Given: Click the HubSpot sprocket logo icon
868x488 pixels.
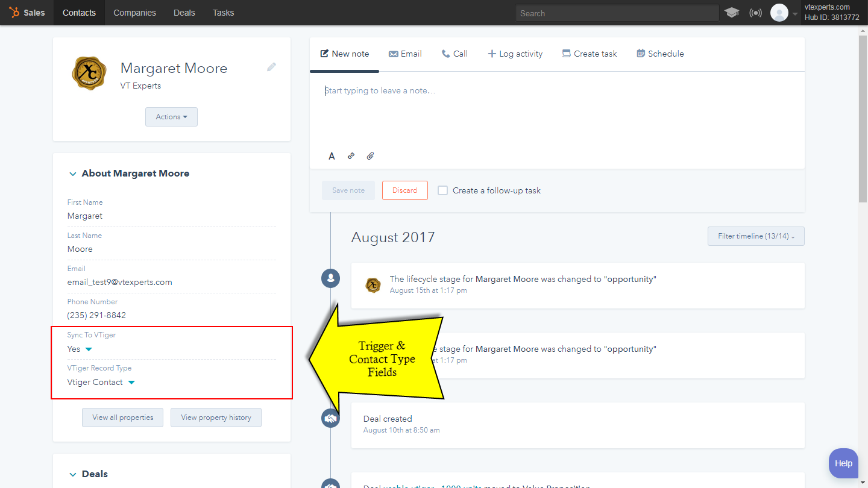Looking at the screenshot, I should tap(14, 13).
